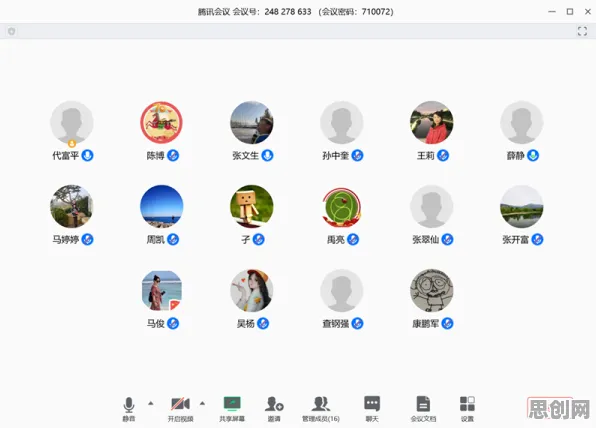Mute microphone with the 静音 button

129,409
